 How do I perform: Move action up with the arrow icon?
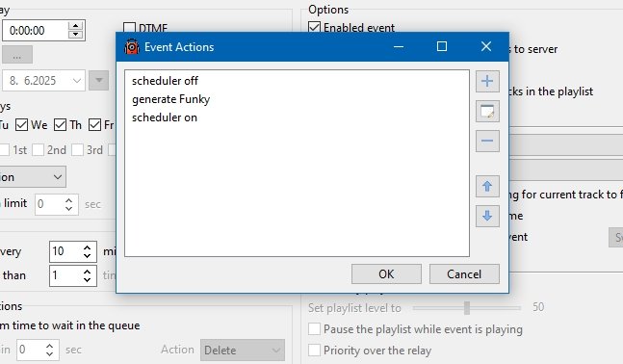(x=487, y=186)
